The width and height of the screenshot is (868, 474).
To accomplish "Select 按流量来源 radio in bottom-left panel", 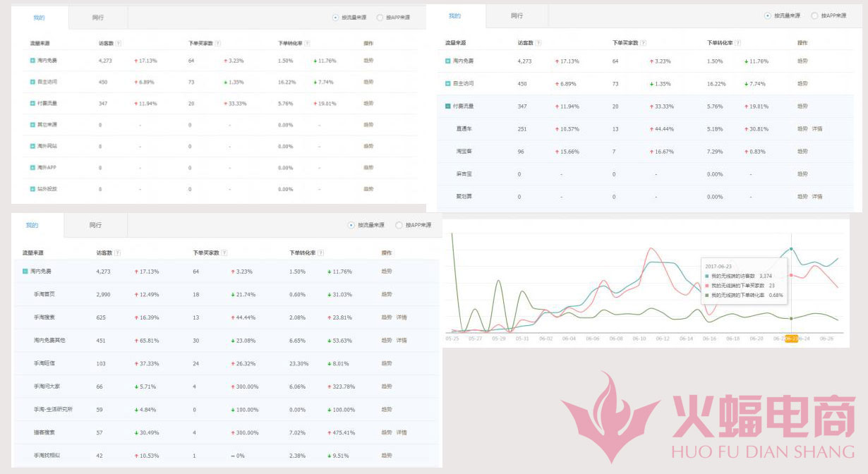I will point(351,225).
